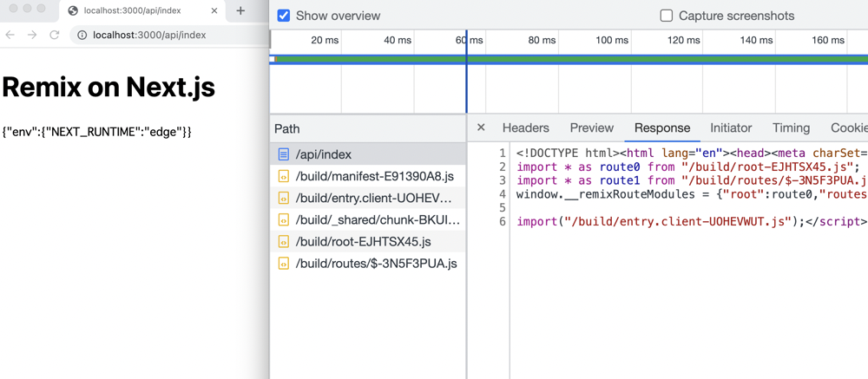Uncheck the Show overview checkbox

pos(284,16)
